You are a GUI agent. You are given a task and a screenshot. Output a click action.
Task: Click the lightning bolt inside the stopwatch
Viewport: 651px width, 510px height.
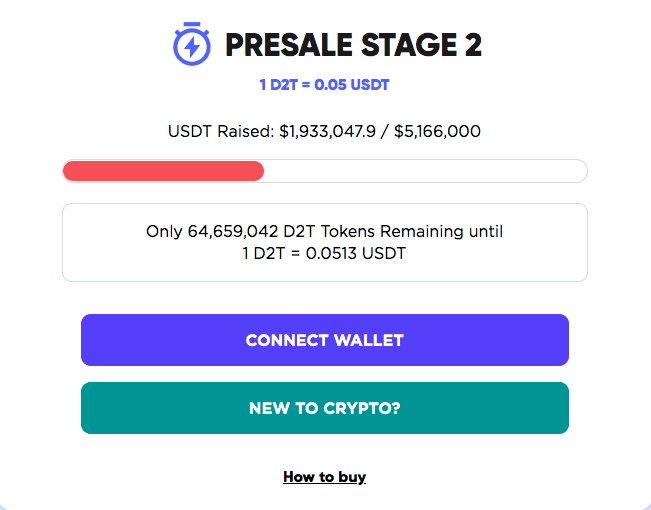pyautogui.click(x=190, y=47)
